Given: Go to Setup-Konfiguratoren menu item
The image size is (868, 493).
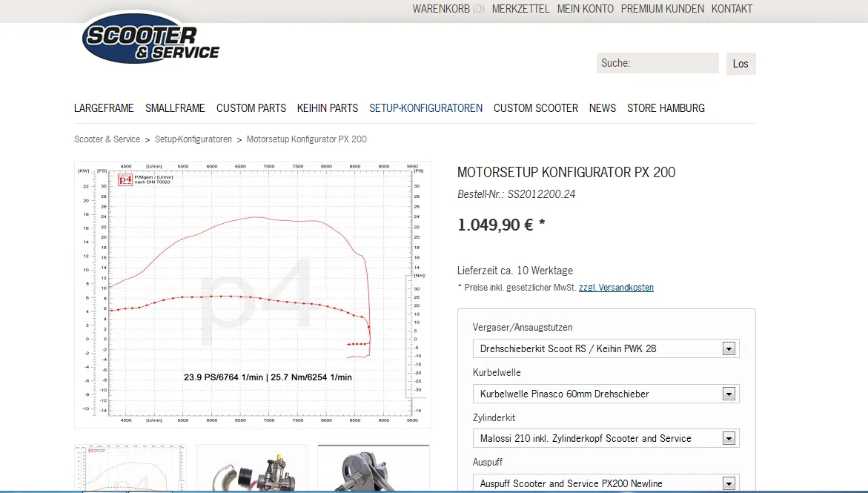Looking at the screenshot, I should (425, 108).
